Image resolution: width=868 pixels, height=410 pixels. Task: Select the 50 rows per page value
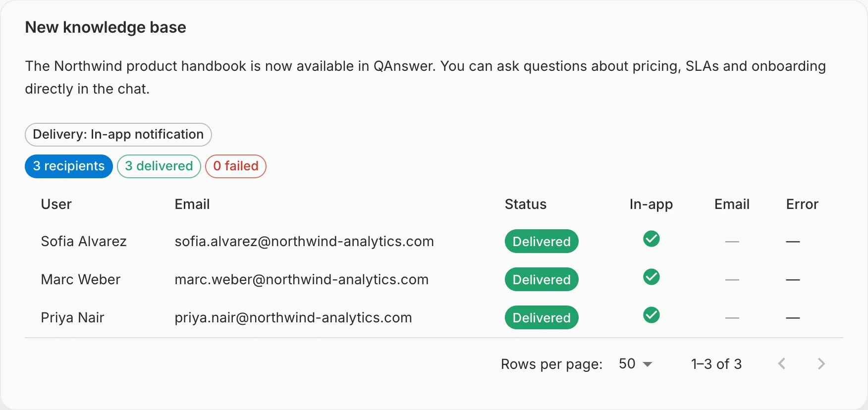(x=627, y=364)
